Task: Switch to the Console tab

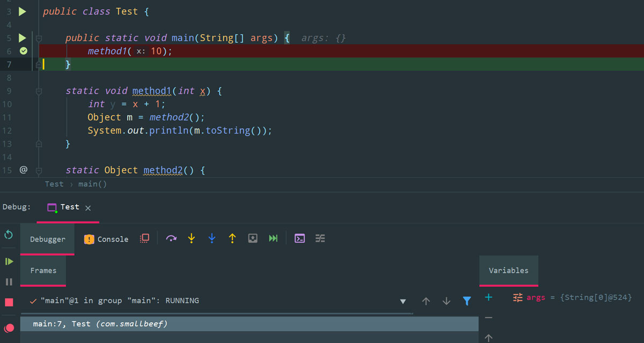Action: point(106,239)
